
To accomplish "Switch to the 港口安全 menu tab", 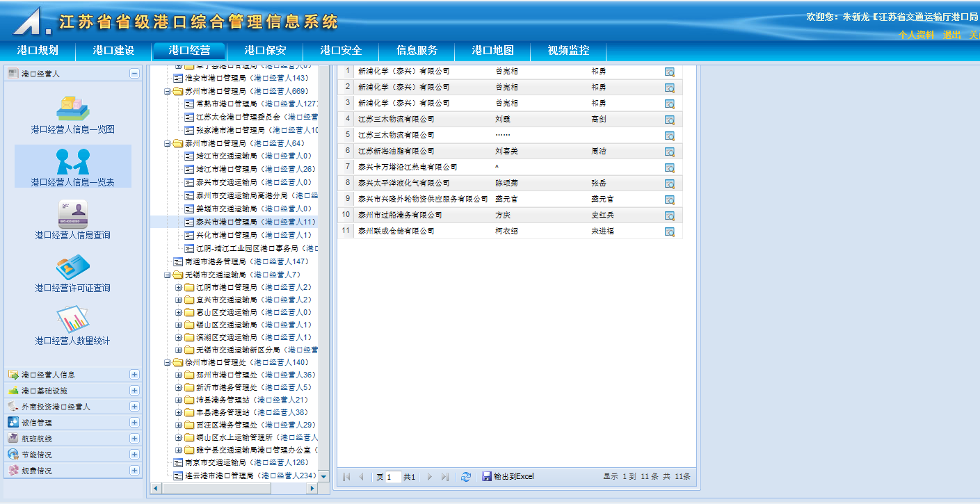I will click(x=341, y=51).
